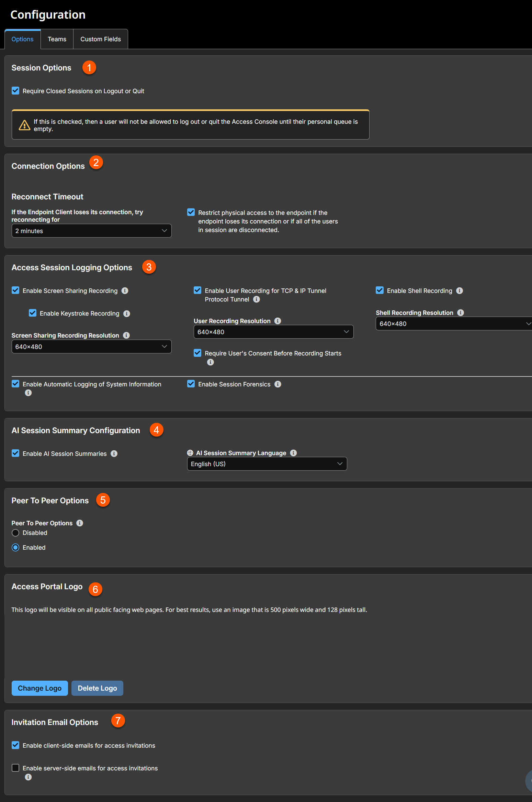Click info icon after TCP & IP Tunnel Protocol Tunnel
The image size is (532, 802).
pos(257,299)
